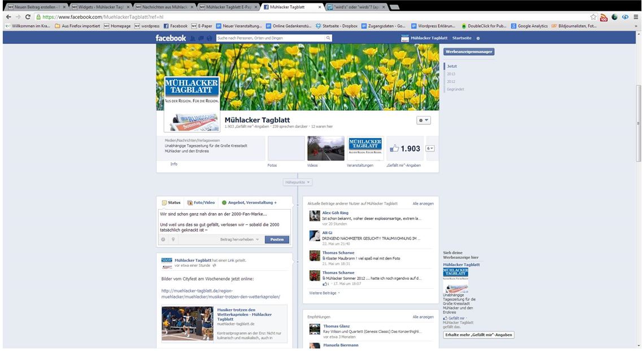Image resolution: width=644 pixels, height=351 pixels.
Task: Open the Höhepunkte dropdown
Action: click(297, 182)
